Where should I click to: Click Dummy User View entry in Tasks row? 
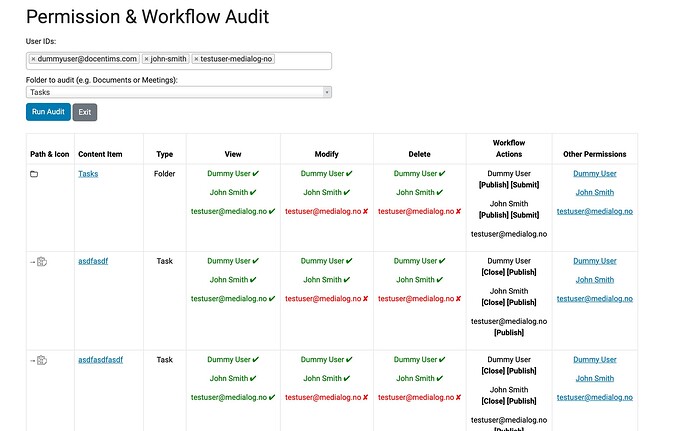(x=233, y=173)
